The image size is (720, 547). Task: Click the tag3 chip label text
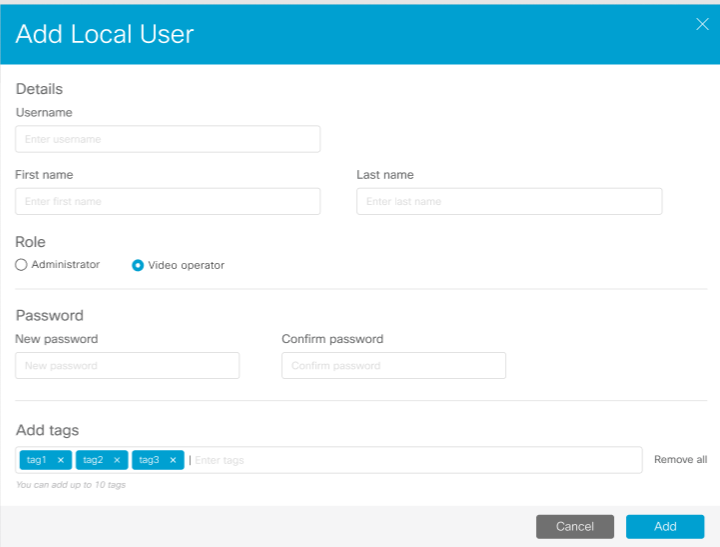(149, 460)
